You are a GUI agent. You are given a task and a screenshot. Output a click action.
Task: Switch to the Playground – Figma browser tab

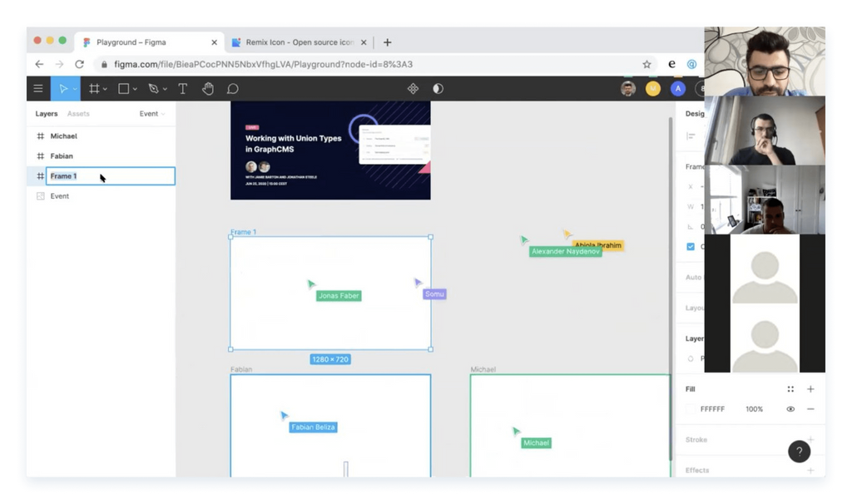pyautogui.click(x=149, y=42)
